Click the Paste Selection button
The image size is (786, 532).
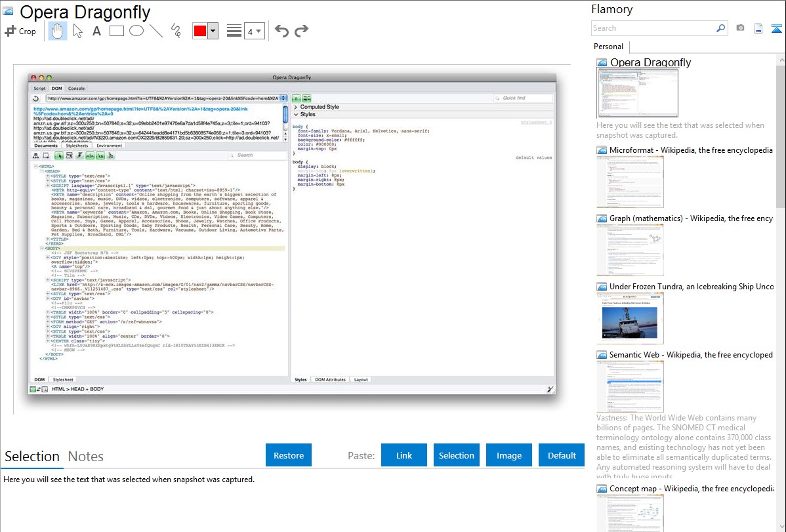click(x=456, y=455)
